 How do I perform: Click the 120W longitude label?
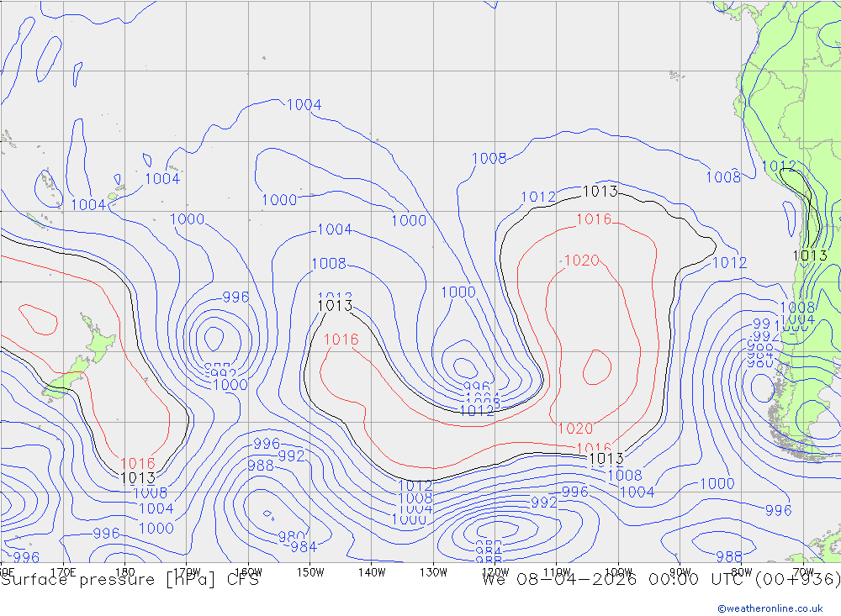(x=495, y=572)
